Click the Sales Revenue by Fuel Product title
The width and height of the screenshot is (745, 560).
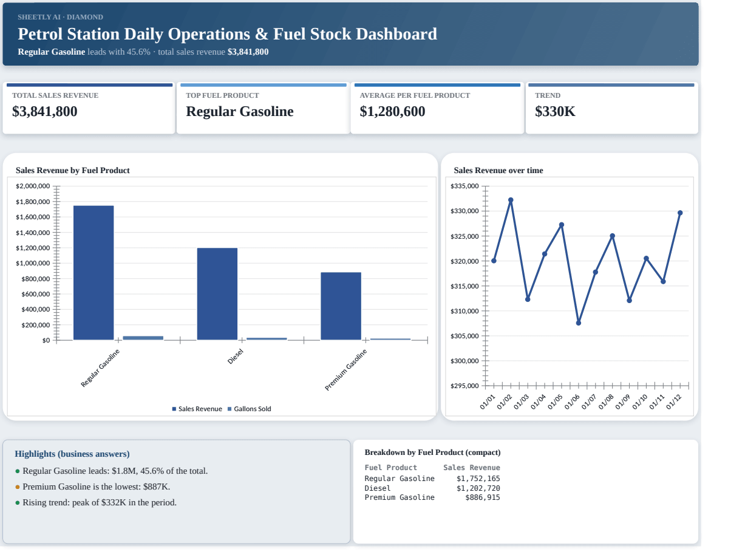point(73,171)
